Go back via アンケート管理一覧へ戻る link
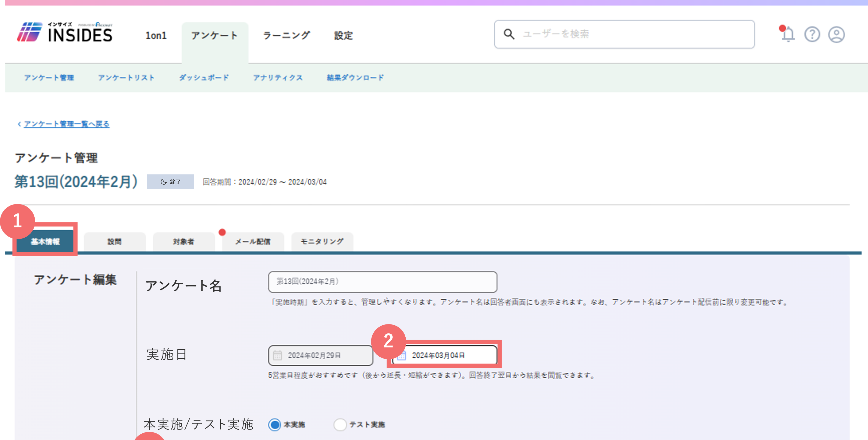Viewport: 868px width, 440px height. [66, 124]
